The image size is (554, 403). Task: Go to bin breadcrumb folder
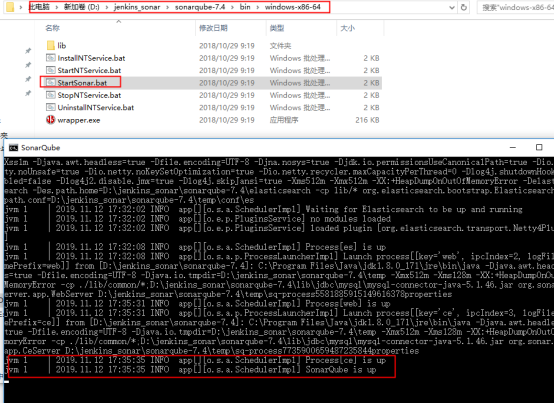pyautogui.click(x=245, y=7)
